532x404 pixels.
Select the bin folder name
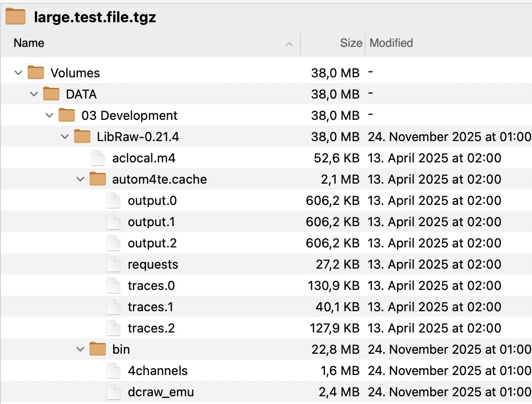(121, 349)
